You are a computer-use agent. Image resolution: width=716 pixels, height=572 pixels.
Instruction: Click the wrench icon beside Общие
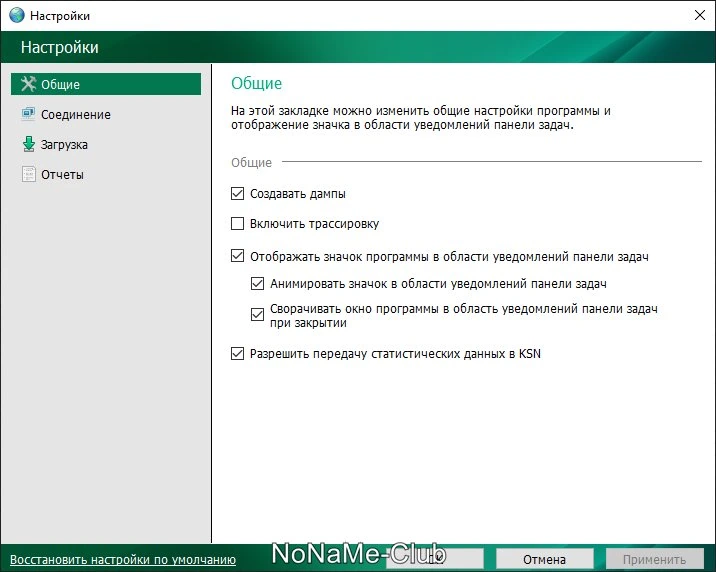[28, 84]
